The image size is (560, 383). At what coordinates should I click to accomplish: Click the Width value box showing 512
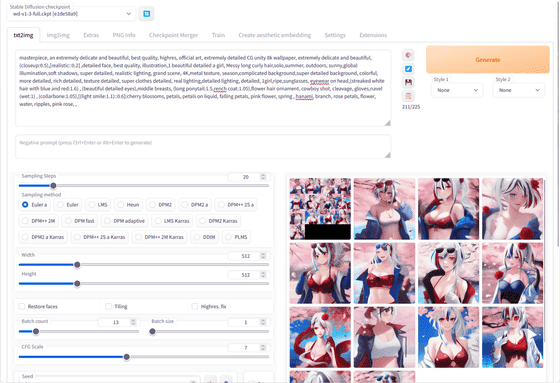point(249,256)
